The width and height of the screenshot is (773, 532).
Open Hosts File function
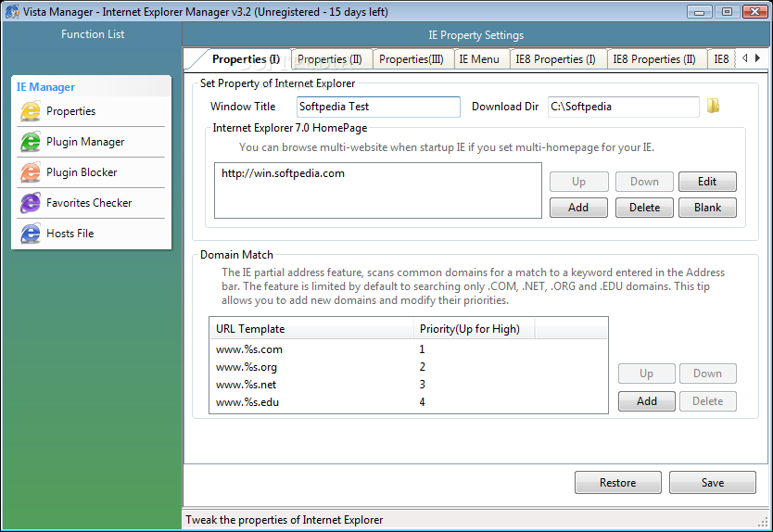point(91,234)
